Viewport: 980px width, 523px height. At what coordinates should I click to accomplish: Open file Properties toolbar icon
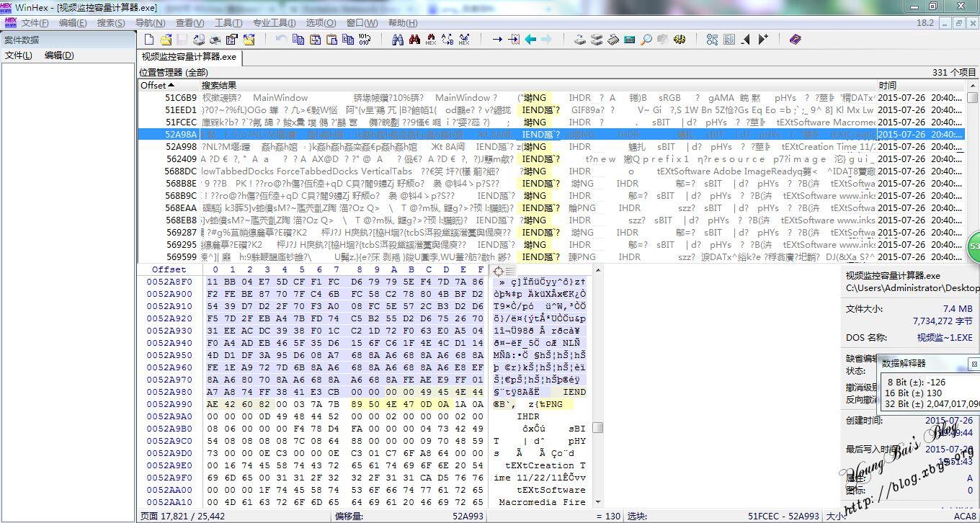[x=232, y=40]
